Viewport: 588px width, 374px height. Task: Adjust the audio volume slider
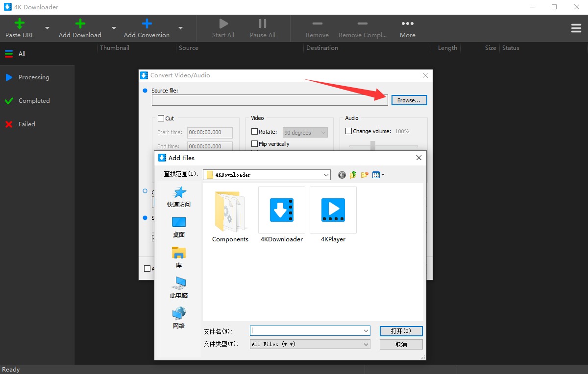(x=373, y=145)
